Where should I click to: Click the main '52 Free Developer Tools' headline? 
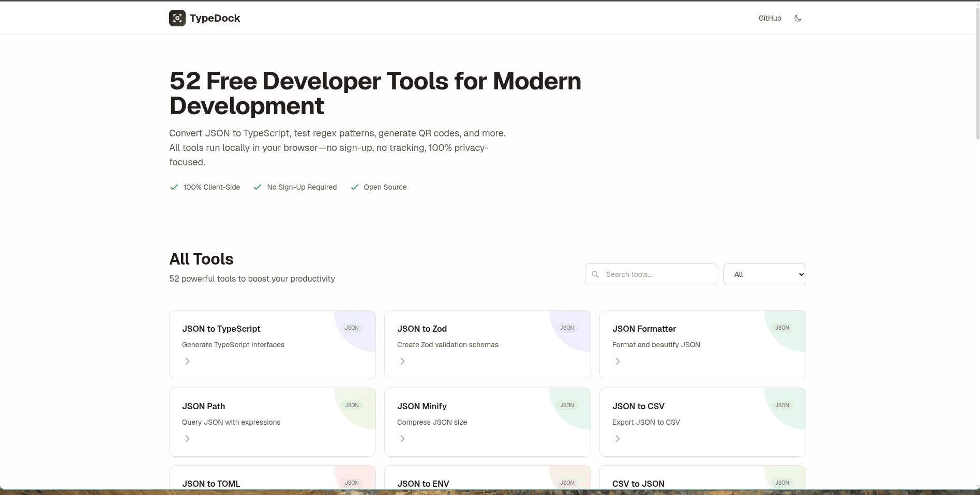click(x=375, y=94)
